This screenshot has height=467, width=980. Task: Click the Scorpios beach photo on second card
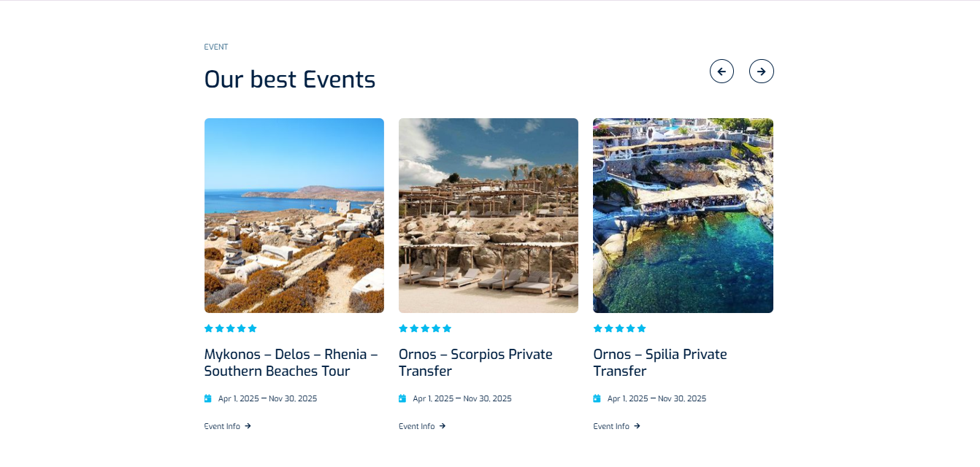pos(488,215)
